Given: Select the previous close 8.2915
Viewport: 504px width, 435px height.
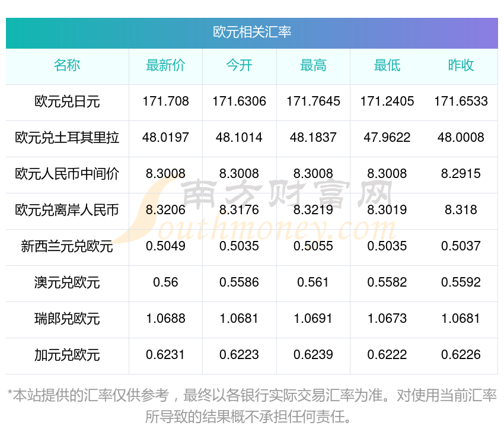Looking at the screenshot, I should 461,174.
